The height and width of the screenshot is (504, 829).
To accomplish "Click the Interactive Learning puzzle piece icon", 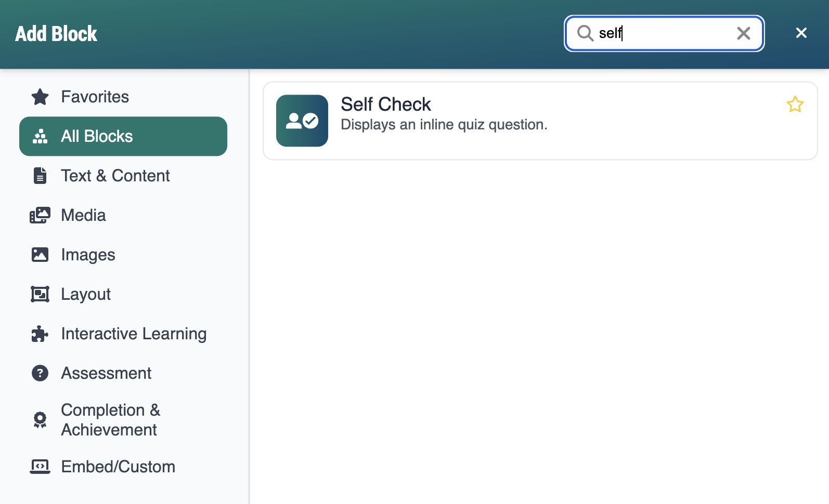I will (40, 334).
